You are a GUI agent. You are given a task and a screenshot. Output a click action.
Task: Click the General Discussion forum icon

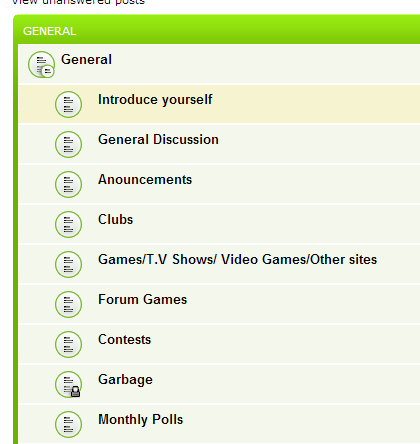68,144
